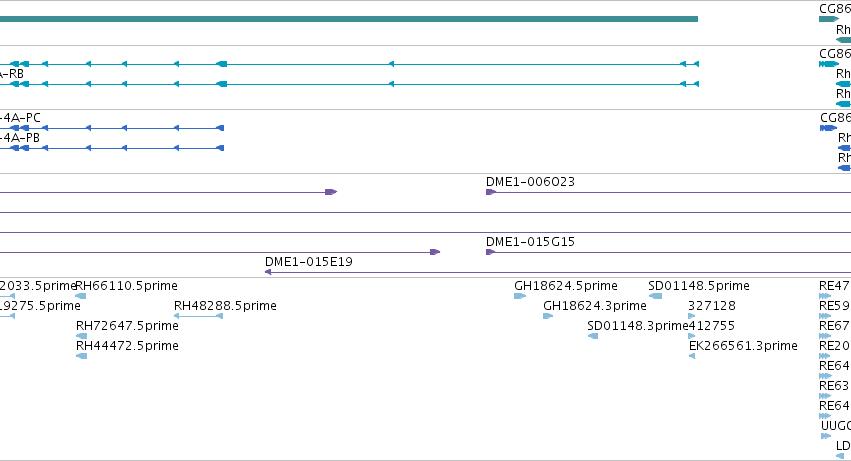Select the RH44472.5prime EST label

(x=127, y=346)
